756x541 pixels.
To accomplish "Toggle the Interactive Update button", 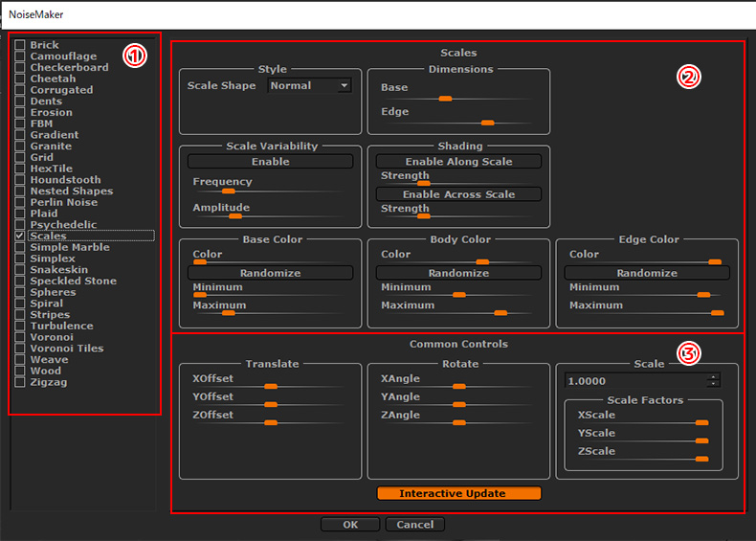I will click(x=458, y=493).
